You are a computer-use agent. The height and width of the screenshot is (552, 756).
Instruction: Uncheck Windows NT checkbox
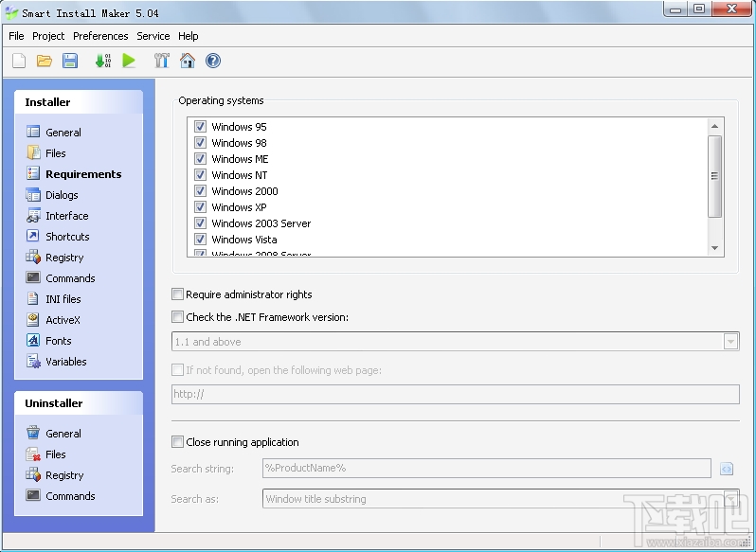(200, 174)
